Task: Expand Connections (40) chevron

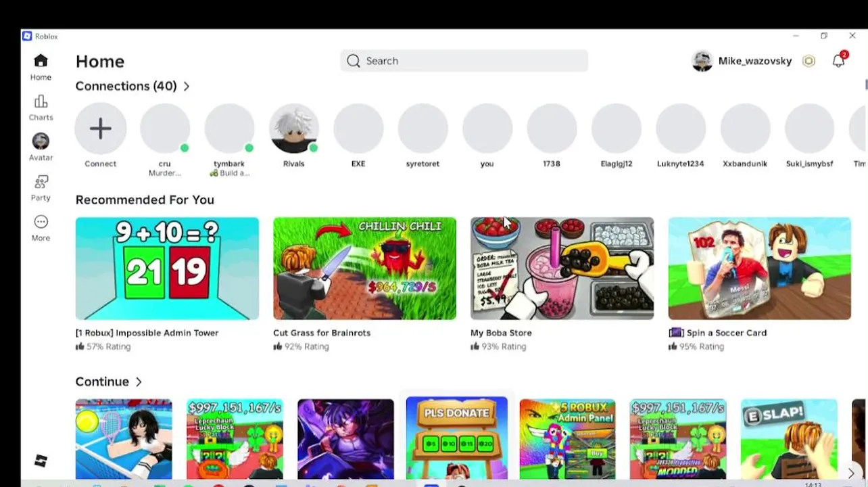Action: click(187, 86)
